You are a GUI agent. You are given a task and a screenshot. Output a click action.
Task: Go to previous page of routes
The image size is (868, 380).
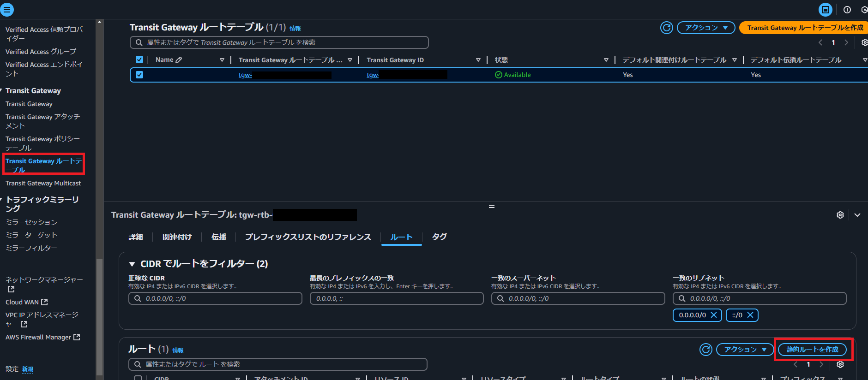coord(796,364)
